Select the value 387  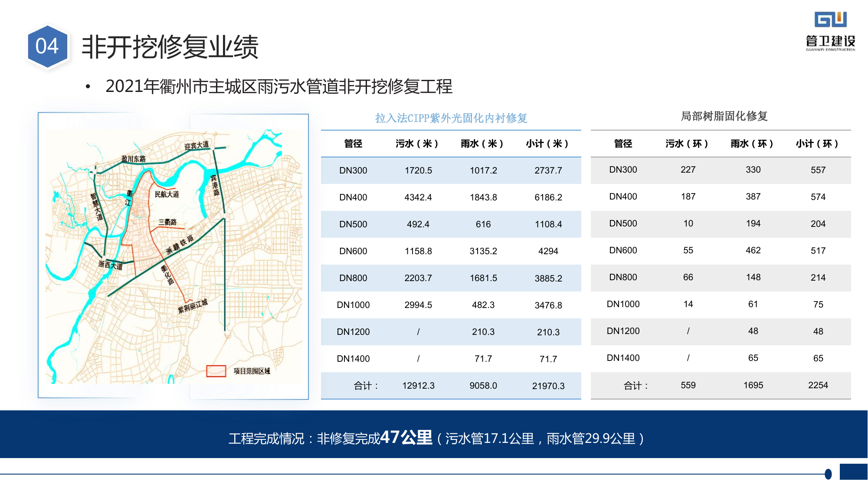pyautogui.click(x=753, y=197)
